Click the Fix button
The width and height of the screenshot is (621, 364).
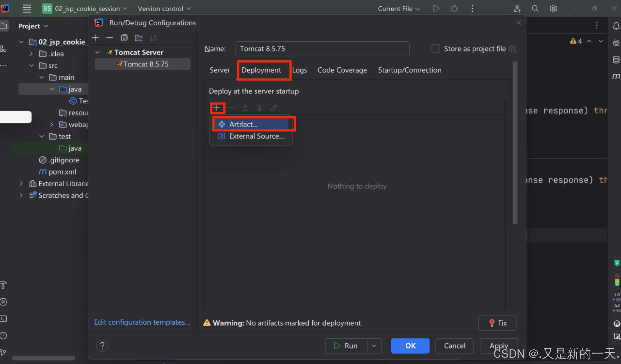tap(497, 323)
